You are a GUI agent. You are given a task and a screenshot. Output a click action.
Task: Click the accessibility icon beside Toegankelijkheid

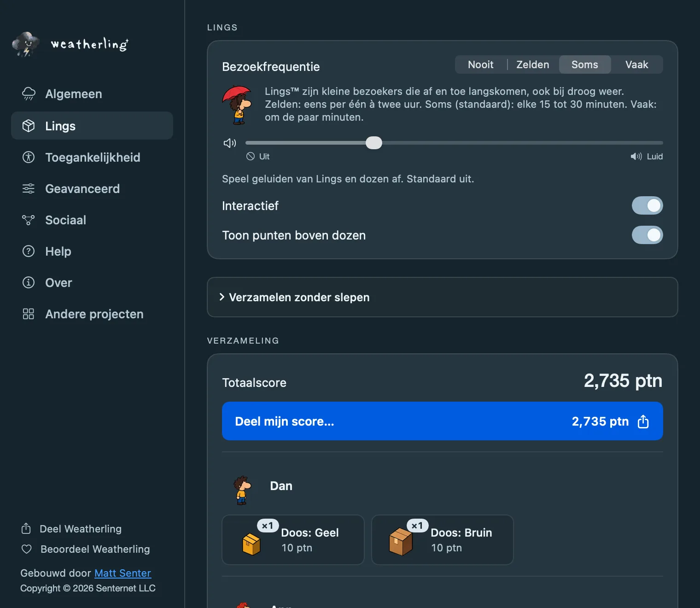click(x=29, y=157)
